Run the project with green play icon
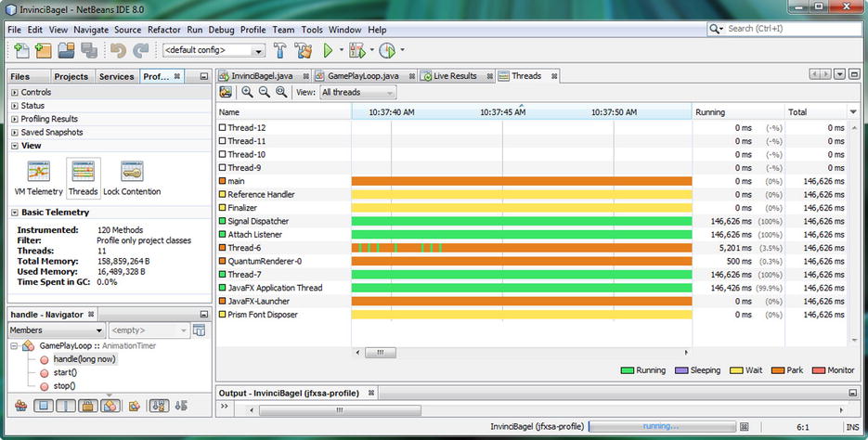 point(328,50)
